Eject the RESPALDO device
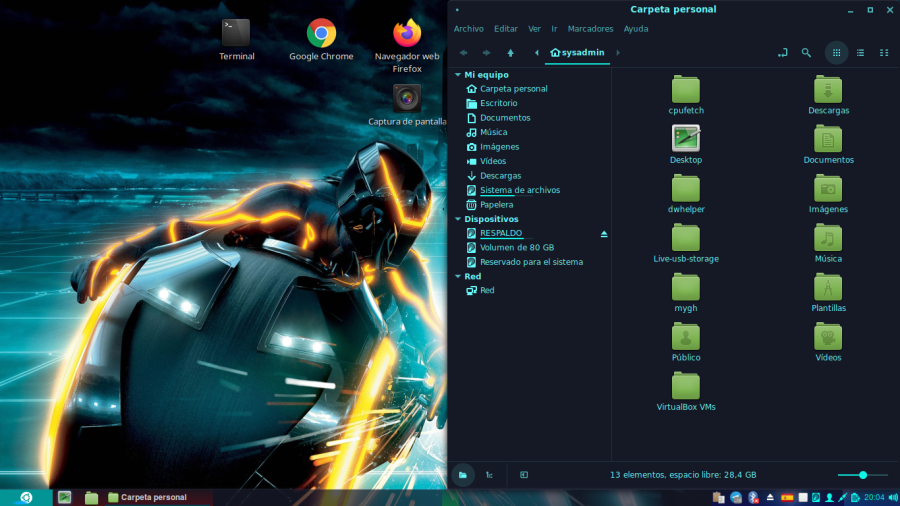Image resolution: width=900 pixels, height=506 pixels. tap(603, 233)
